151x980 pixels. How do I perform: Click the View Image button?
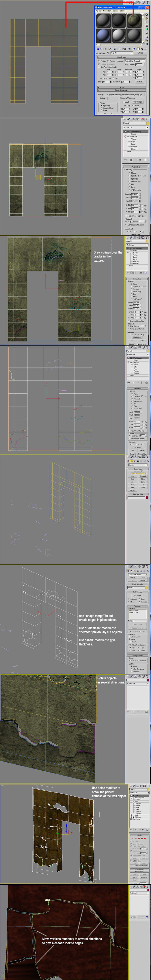(138, 102)
